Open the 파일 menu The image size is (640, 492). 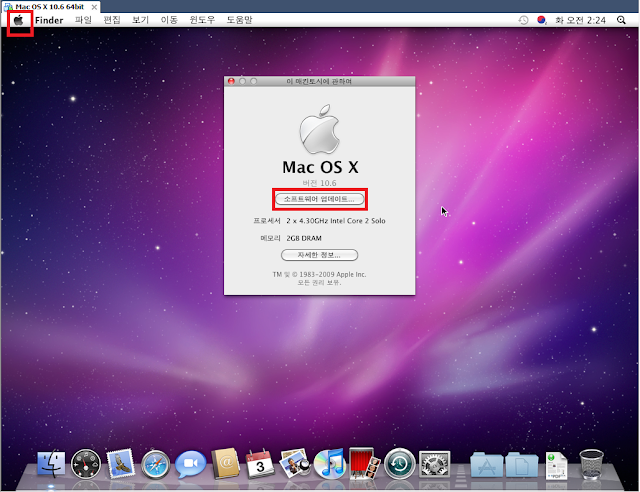tap(83, 20)
